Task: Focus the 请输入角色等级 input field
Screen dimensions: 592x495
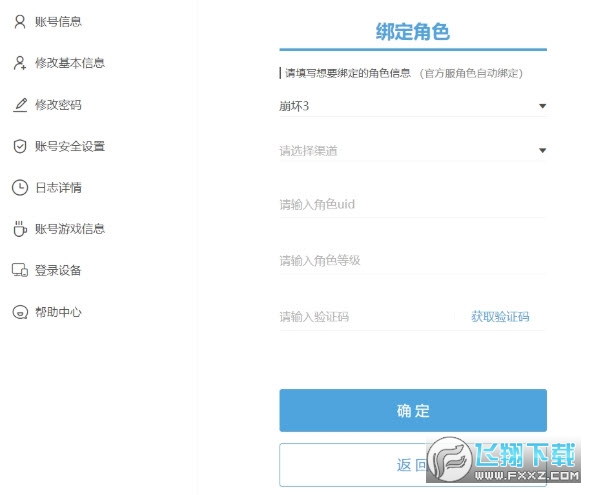Action: point(413,261)
